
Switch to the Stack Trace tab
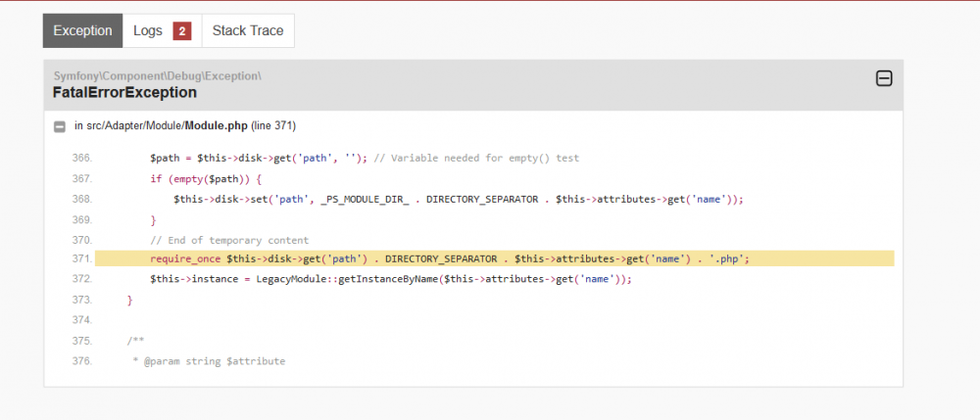point(248,30)
